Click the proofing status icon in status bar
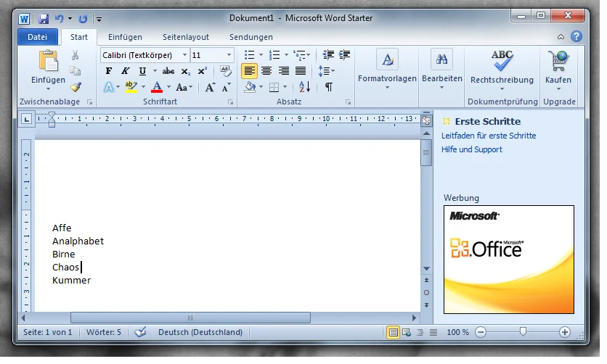The height and width of the screenshot is (364, 607). pyautogui.click(x=140, y=332)
